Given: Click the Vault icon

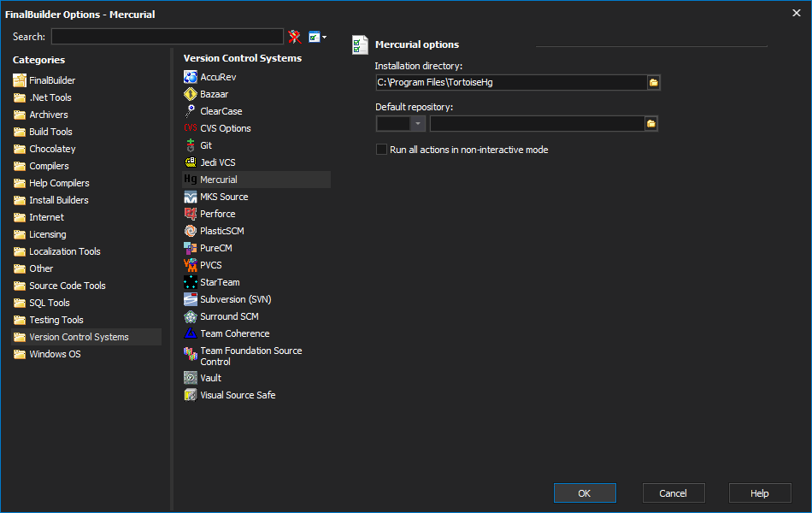Looking at the screenshot, I should pos(191,378).
